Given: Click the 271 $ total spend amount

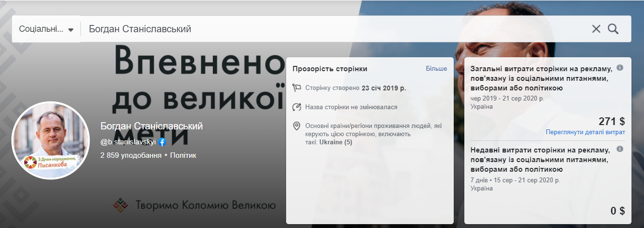Looking at the screenshot, I should (x=612, y=121).
